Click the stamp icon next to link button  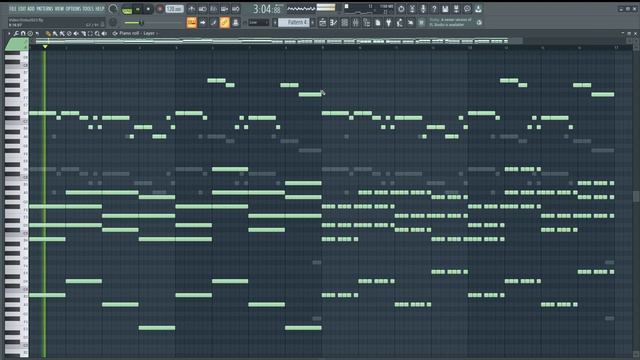point(236,23)
